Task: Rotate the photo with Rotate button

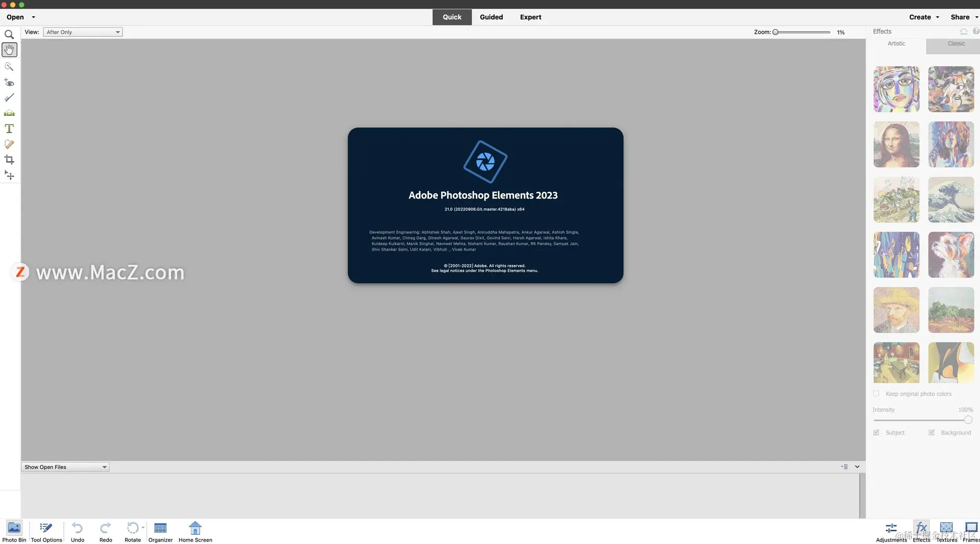Action: tap(133, 532)
